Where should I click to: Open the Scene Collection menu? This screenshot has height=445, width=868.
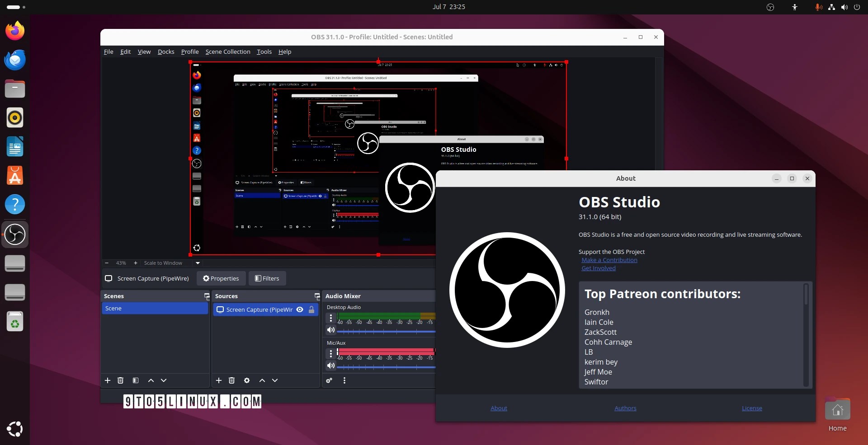228,52
